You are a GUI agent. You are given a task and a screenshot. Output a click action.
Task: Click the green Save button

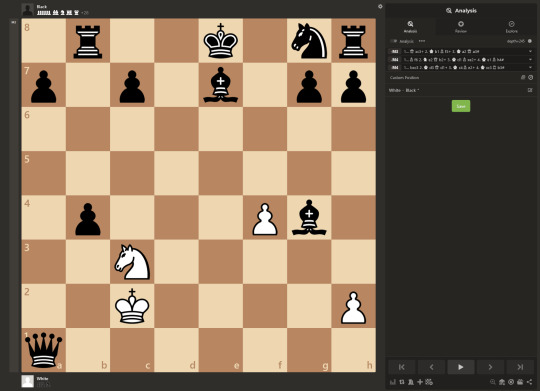coord(461,106)
